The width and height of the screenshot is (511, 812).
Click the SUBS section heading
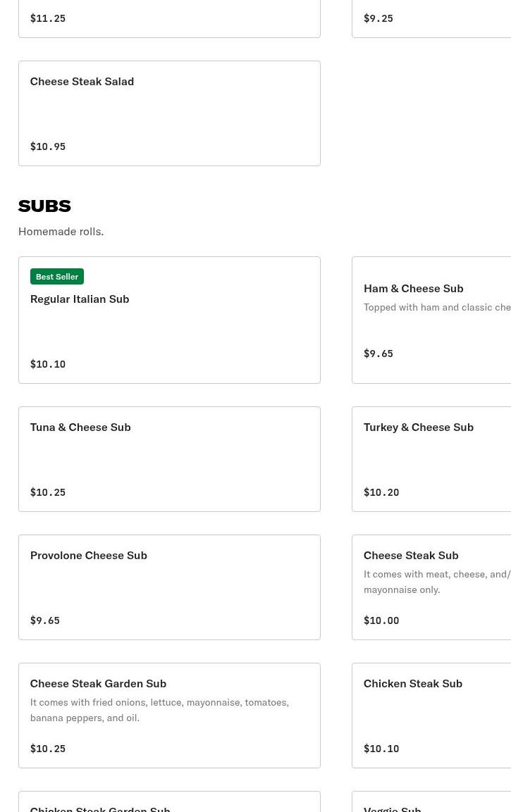[44, 206]
